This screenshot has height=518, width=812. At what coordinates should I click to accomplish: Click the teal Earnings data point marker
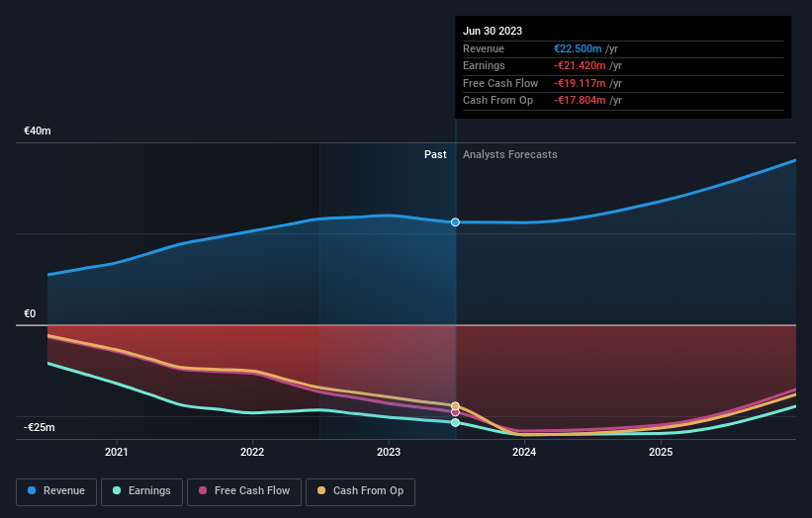coord(455,423)
